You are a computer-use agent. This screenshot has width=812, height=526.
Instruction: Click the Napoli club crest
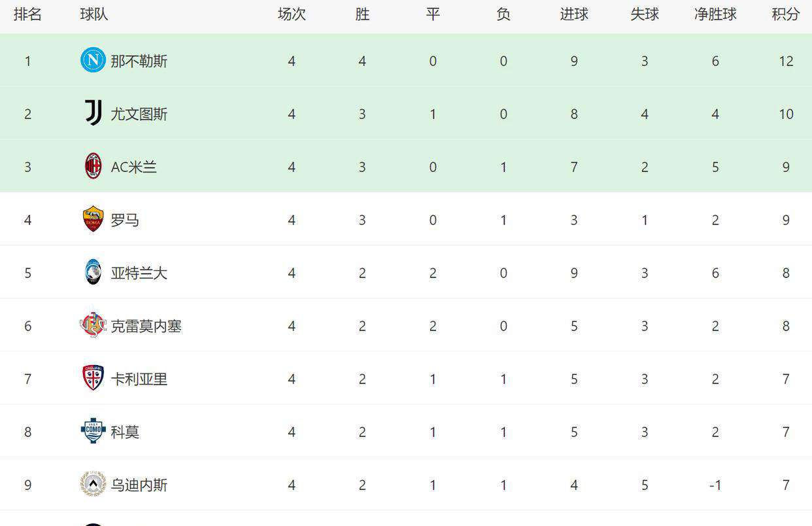click(92, 60)
